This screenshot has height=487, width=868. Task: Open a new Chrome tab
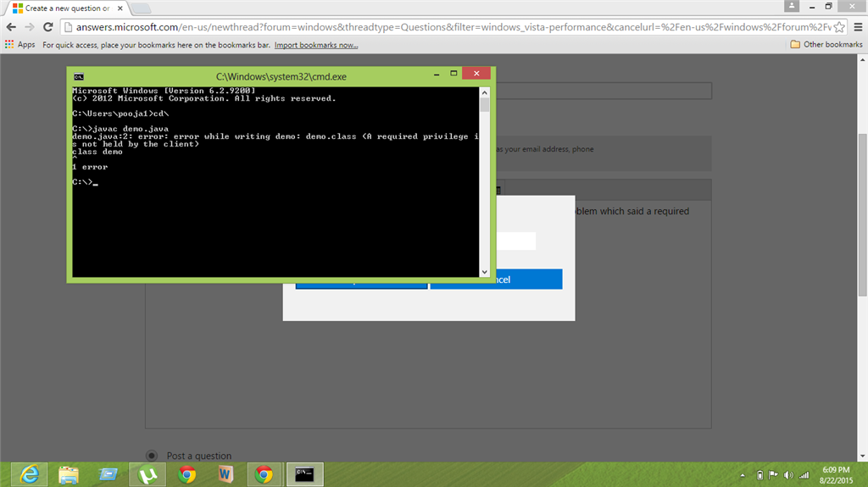pos(141,8)
